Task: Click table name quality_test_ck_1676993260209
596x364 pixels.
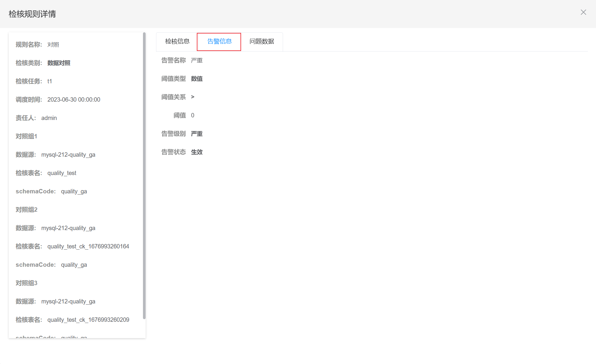Action: pyautogui.click(x=88, y=320)
